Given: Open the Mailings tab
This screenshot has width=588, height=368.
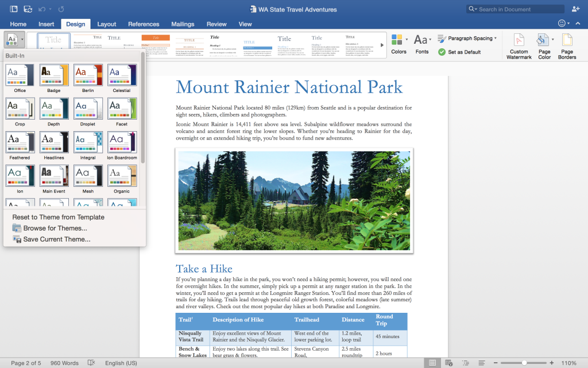Looking at the screenshot, I should tap(183, 24).
